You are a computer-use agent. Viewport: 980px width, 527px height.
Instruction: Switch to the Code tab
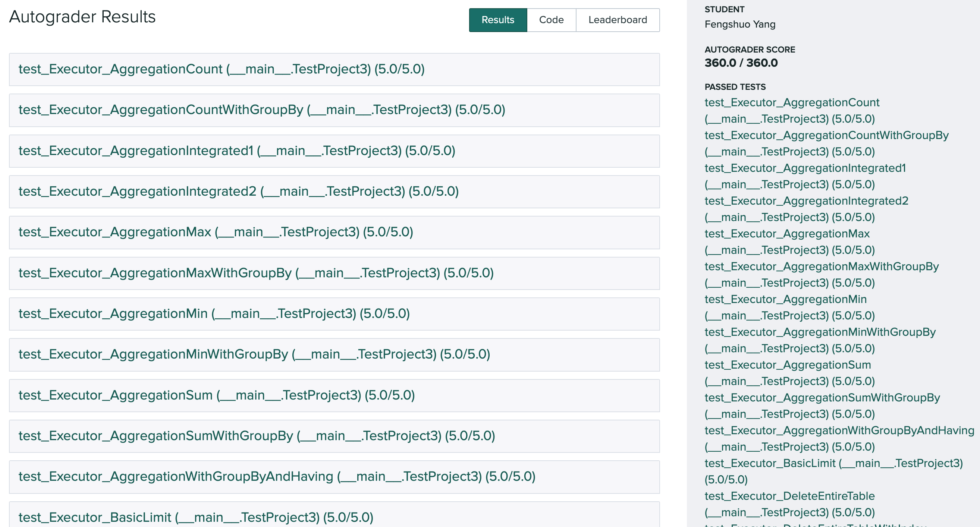pos(550,20)
